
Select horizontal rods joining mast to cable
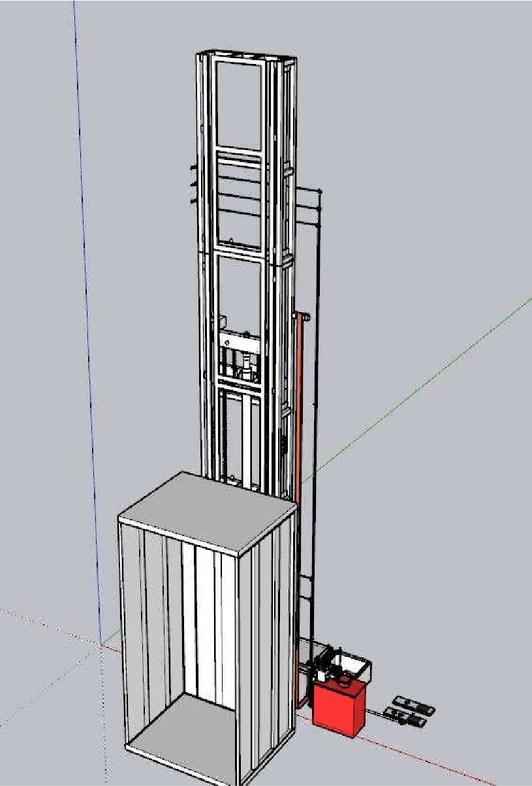click(x=307, y=208)
